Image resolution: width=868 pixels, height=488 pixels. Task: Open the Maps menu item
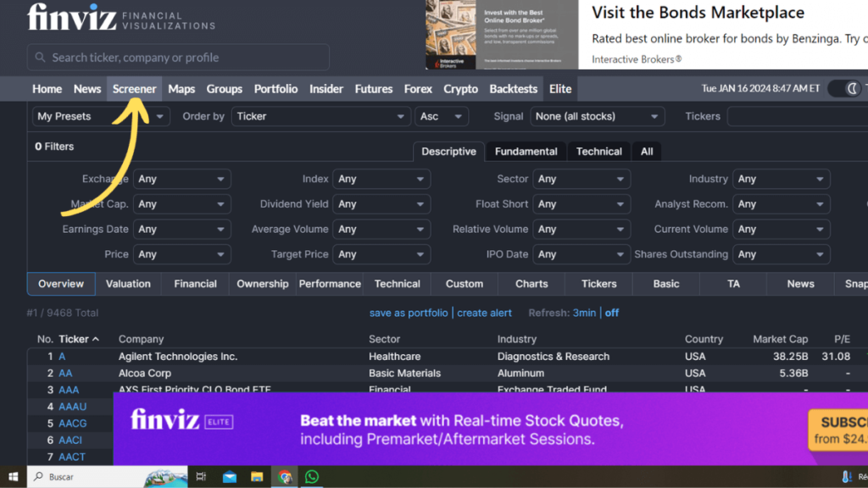[x=181, y=88]
